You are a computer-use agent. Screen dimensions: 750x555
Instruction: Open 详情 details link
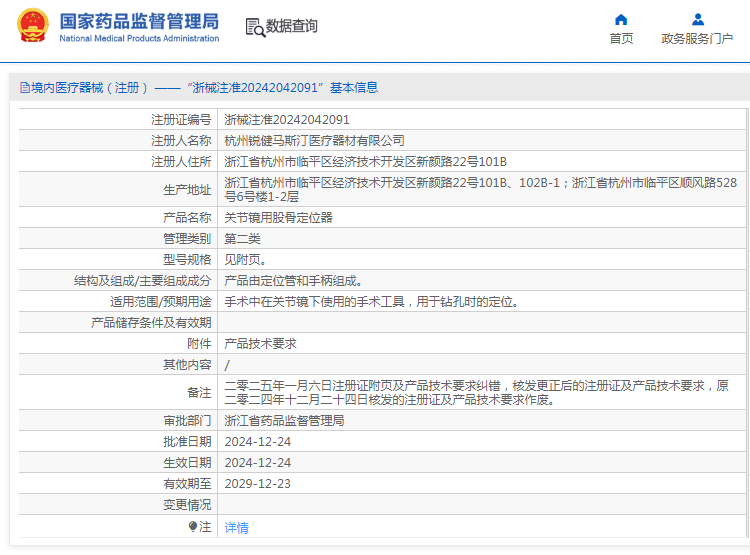pyautogui.click(x=236, y=528)
